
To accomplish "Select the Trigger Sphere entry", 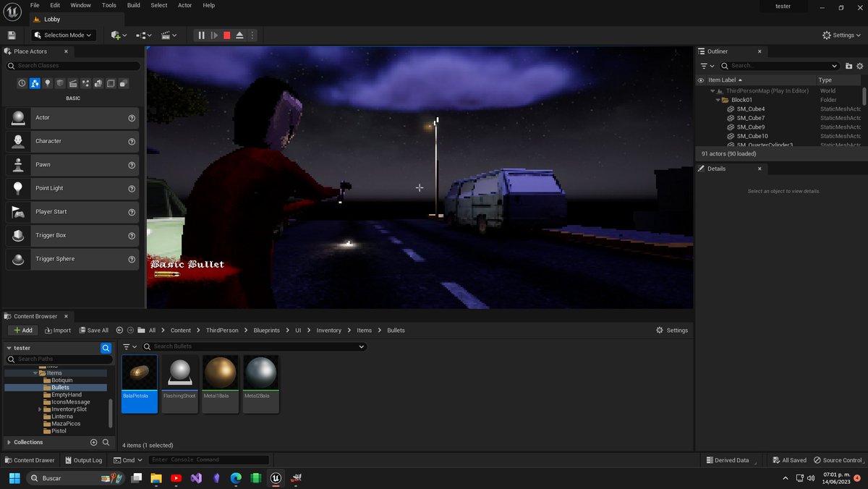I will [72, 259].
